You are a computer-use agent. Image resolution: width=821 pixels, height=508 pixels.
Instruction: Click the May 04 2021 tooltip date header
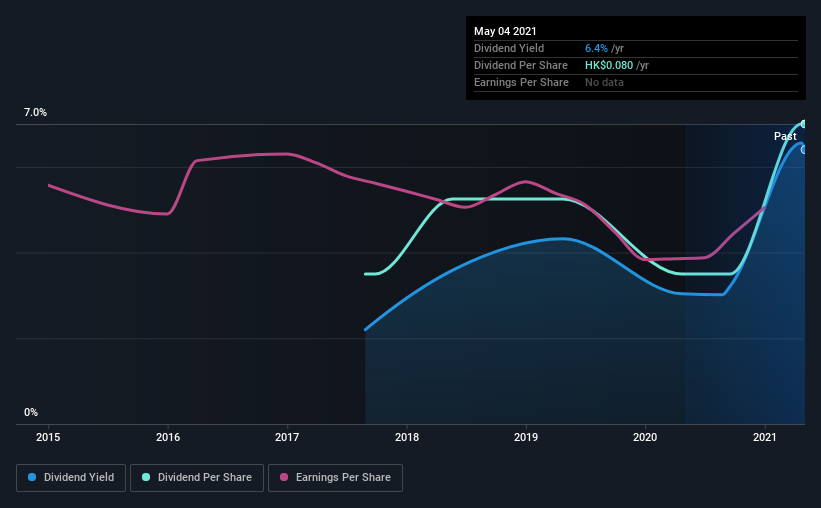coord(505,31)
